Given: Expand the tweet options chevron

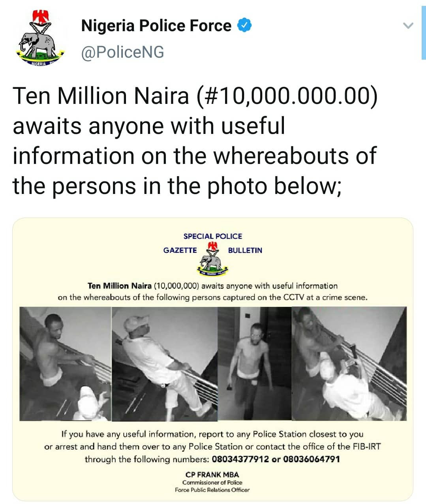Looking at the screenshot, I should [x=407, y=26].
